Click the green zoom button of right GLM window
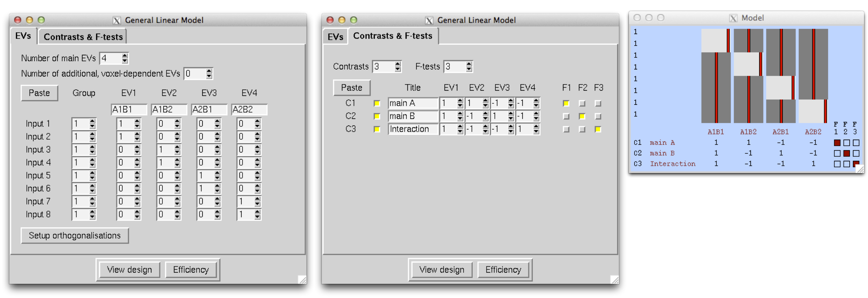This screenshot has width=868, height=298. coord(353,20)
